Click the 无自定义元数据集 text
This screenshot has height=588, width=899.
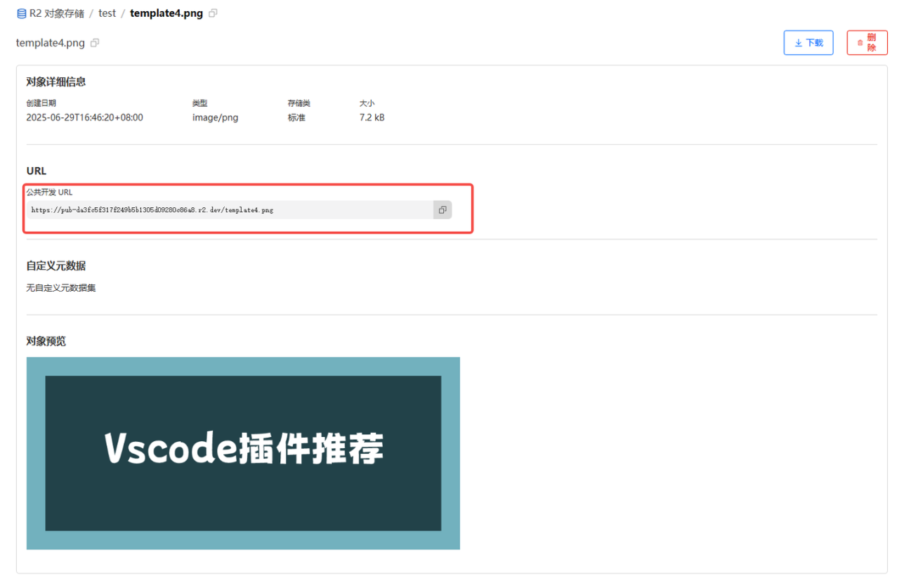coord(61,288)
